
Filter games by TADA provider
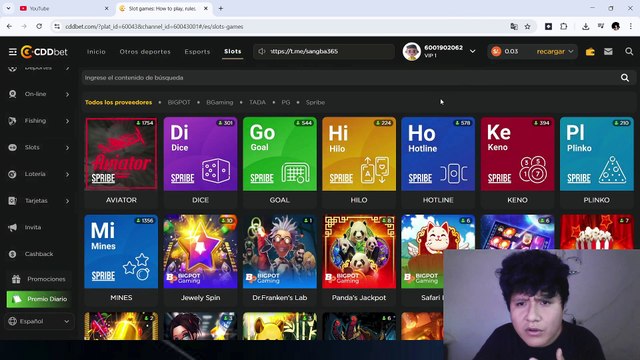coord(257,102)
